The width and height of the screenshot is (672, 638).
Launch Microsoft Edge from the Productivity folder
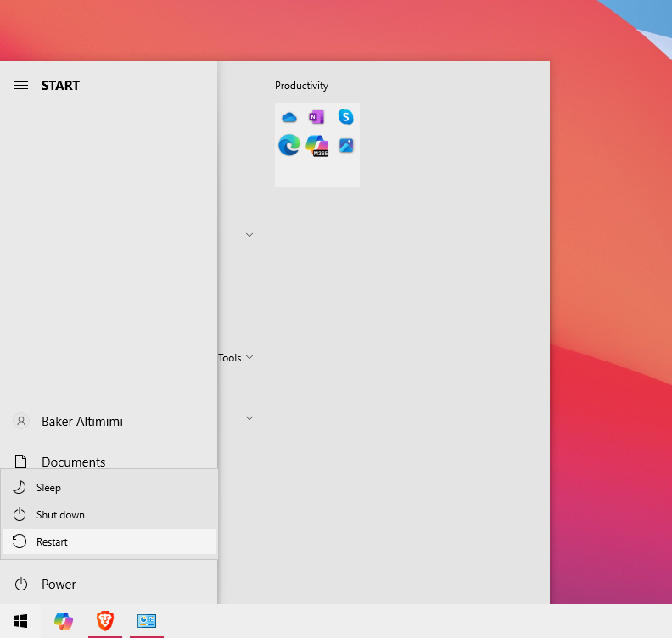289,146
